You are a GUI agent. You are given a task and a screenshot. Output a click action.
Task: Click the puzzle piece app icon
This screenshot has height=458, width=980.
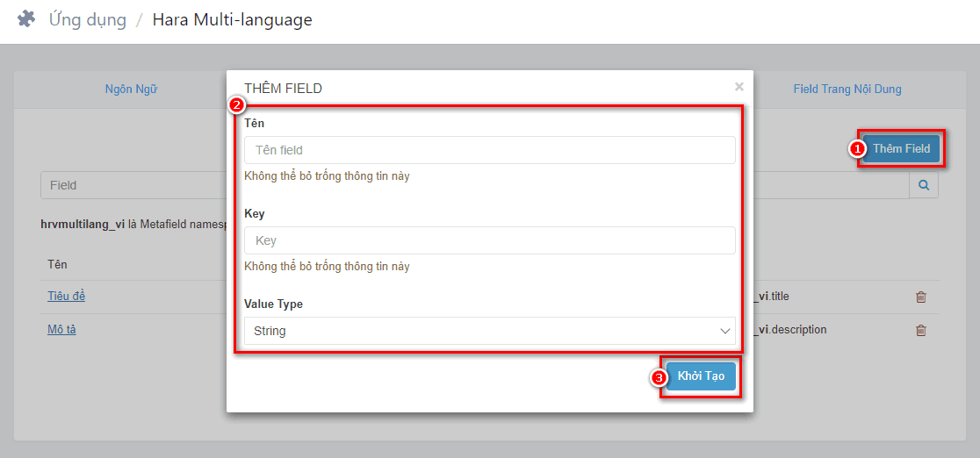pos(26,20)
